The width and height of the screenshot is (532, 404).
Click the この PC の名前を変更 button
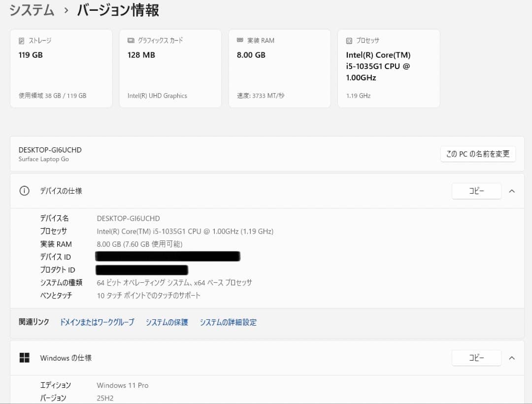click(478, 154)
